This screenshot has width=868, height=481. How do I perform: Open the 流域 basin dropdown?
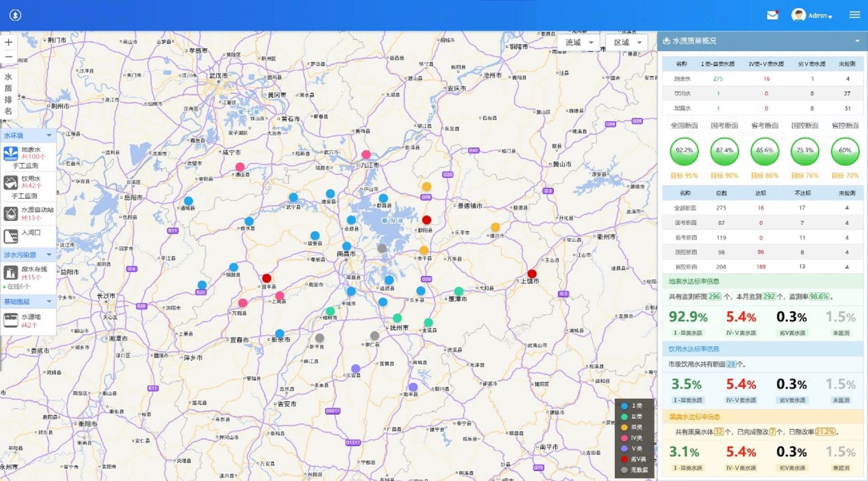[579, 43]
